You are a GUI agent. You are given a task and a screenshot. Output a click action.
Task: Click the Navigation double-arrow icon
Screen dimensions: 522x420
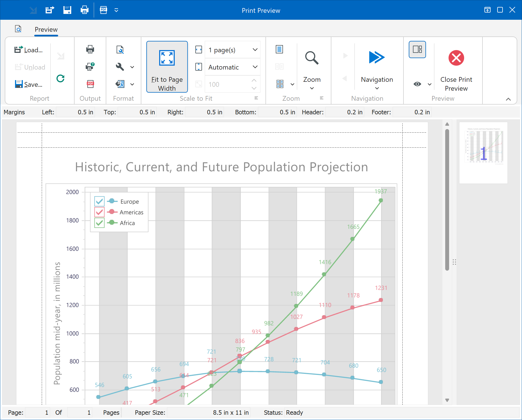(x=377, y=58)
